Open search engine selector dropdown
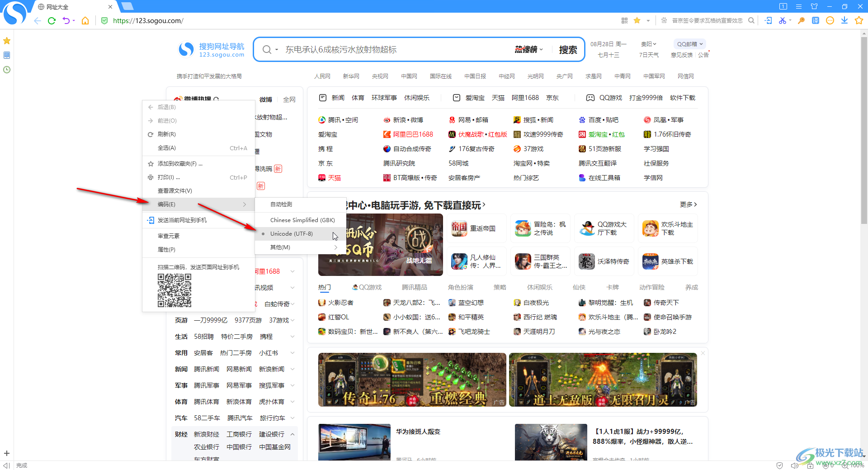Viewport: 868px width, 470px height. [x=270, y=50]
